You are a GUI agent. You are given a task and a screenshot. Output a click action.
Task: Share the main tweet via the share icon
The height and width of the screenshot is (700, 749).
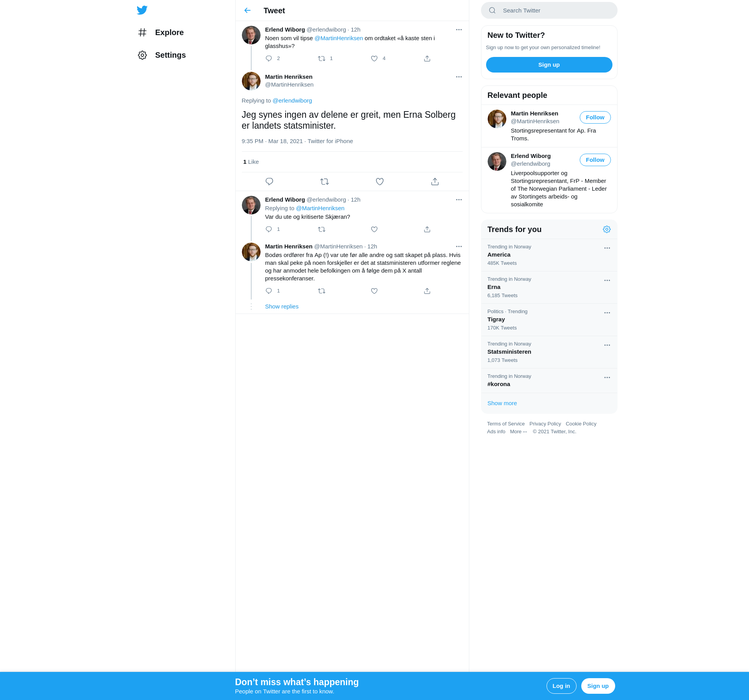tap(435, 182)
